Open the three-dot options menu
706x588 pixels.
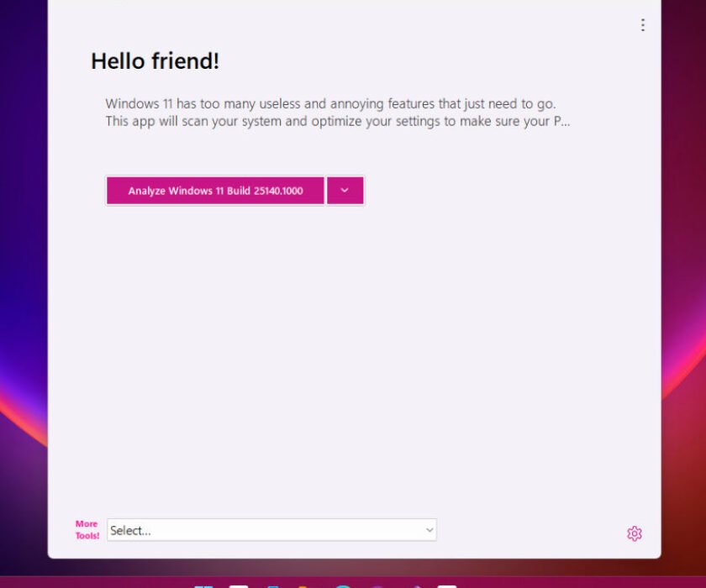click(x=642, y=25)
